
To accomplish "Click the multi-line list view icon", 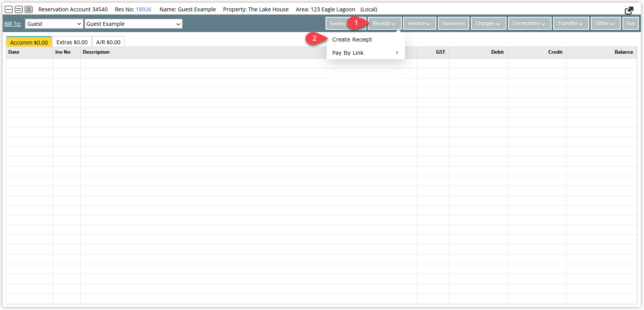I will [x=29, y=9].
